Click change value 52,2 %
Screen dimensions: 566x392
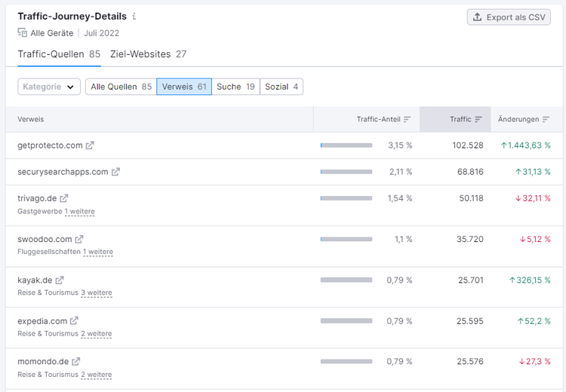coord(534,320)
